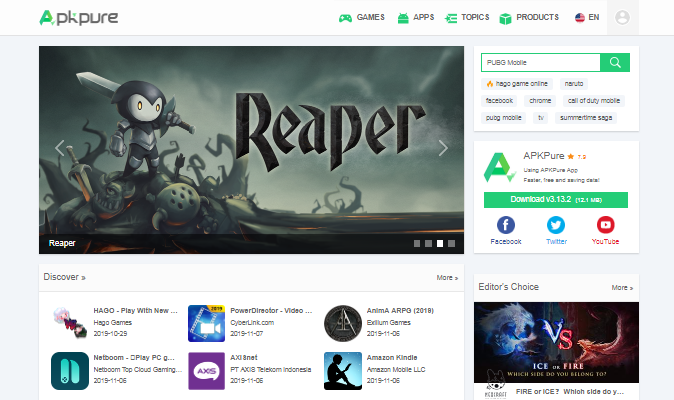Screen dimensions: 674x400
Task: Click the Apps android icon
Action: click(403, 18)
